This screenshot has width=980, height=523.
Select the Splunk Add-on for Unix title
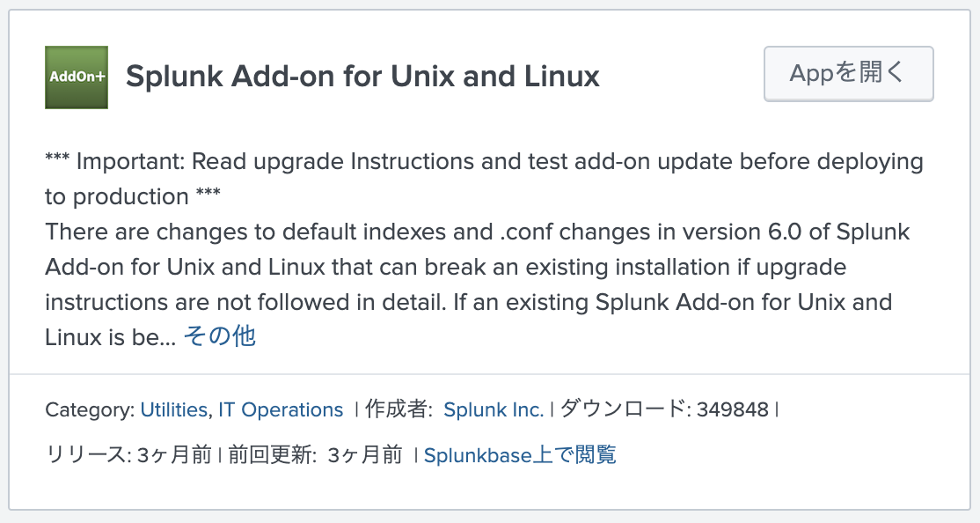coord(362,77)
